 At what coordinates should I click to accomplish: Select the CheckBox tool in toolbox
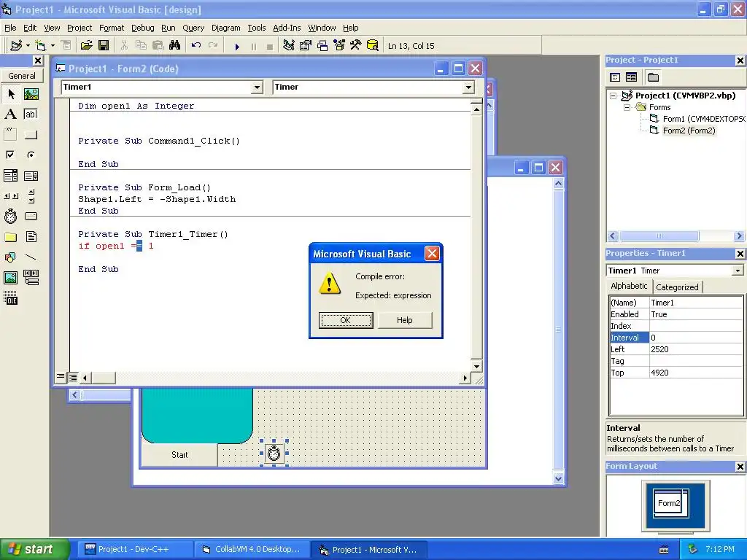pyautogui.click(x=10, y=155)
